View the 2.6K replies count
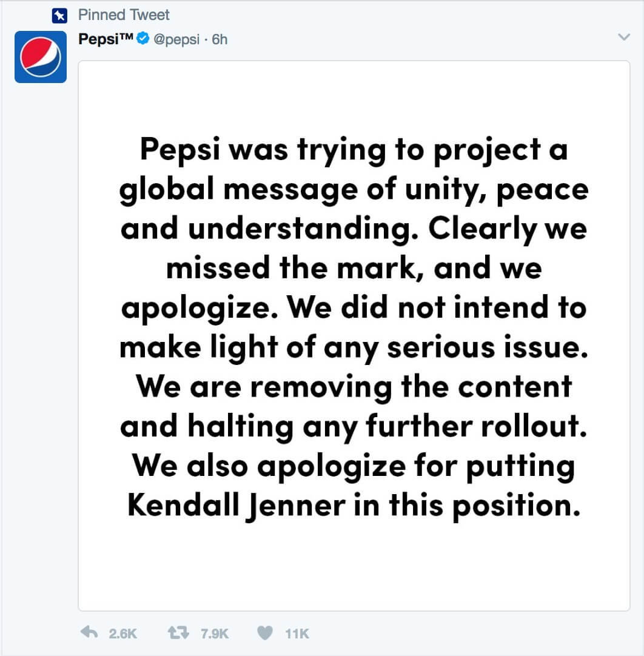Screen dimensions: 644x656 (x=122, y=634)
